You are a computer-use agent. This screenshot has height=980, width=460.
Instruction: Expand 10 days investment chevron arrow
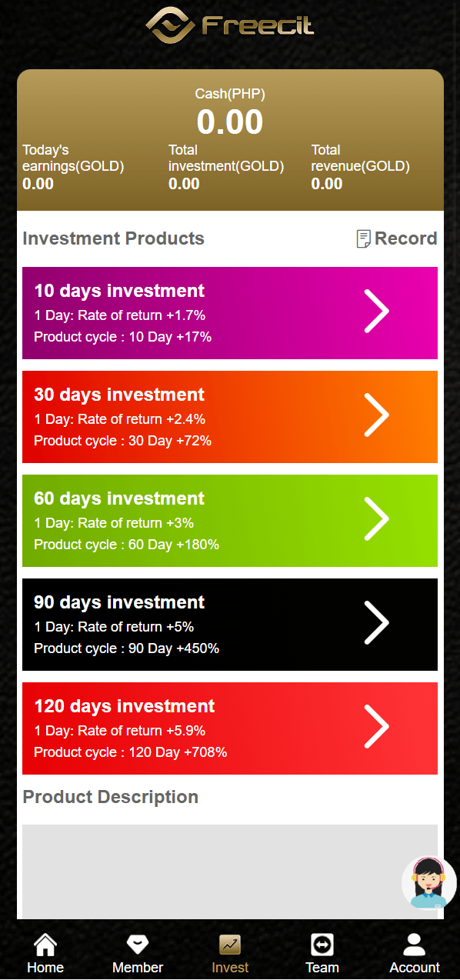click(376, 312)
